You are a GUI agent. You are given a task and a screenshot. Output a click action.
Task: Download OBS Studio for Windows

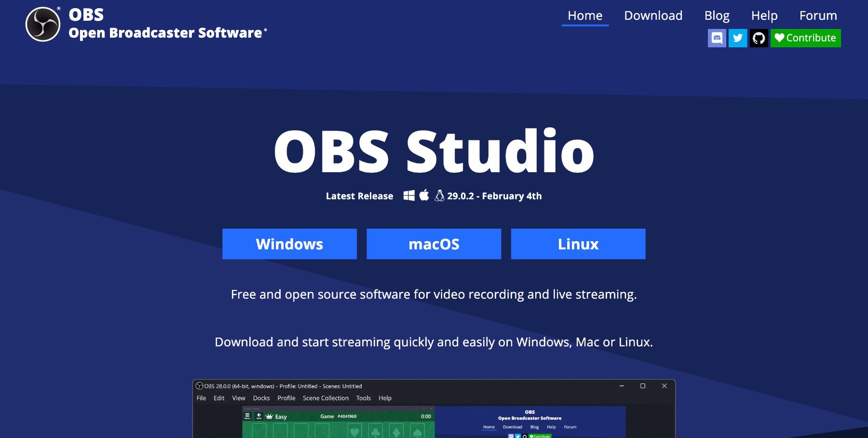289,244
